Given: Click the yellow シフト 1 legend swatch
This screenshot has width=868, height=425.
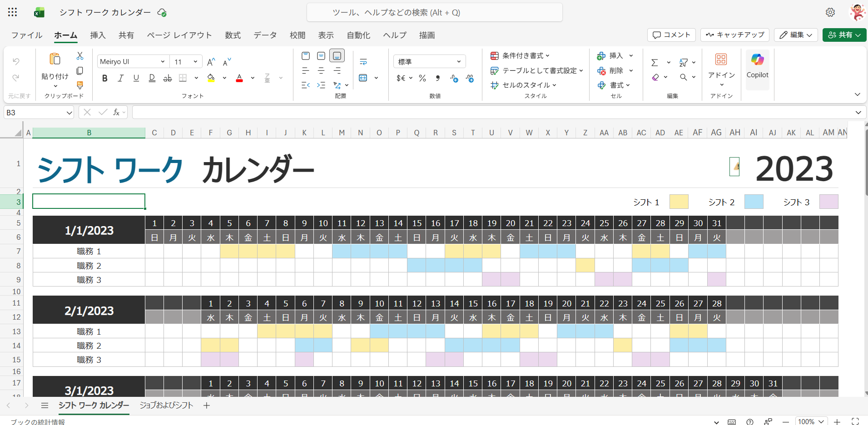Looking at the screenshot, I should click(x=679, y=202).
